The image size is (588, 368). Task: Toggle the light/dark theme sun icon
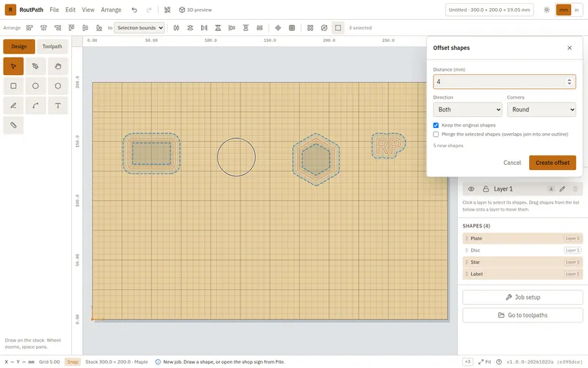click(547, 10)
